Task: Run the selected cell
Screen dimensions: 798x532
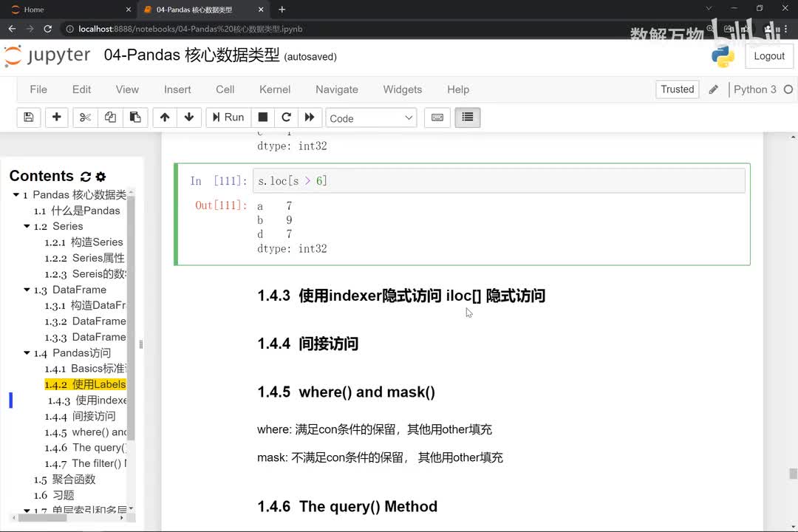Action: pyautogui.click(x=228, y=117)
